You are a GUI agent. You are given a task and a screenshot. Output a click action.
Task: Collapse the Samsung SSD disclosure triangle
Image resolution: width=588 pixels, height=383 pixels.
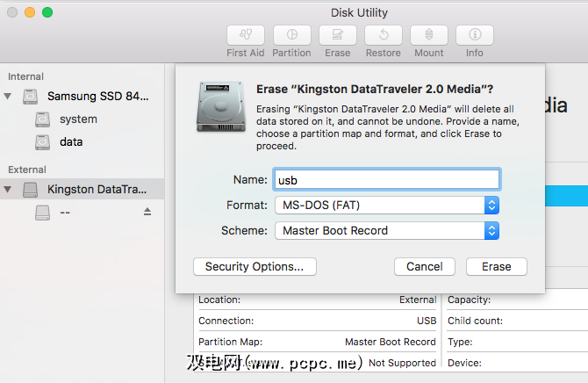(x=9, y=96)
